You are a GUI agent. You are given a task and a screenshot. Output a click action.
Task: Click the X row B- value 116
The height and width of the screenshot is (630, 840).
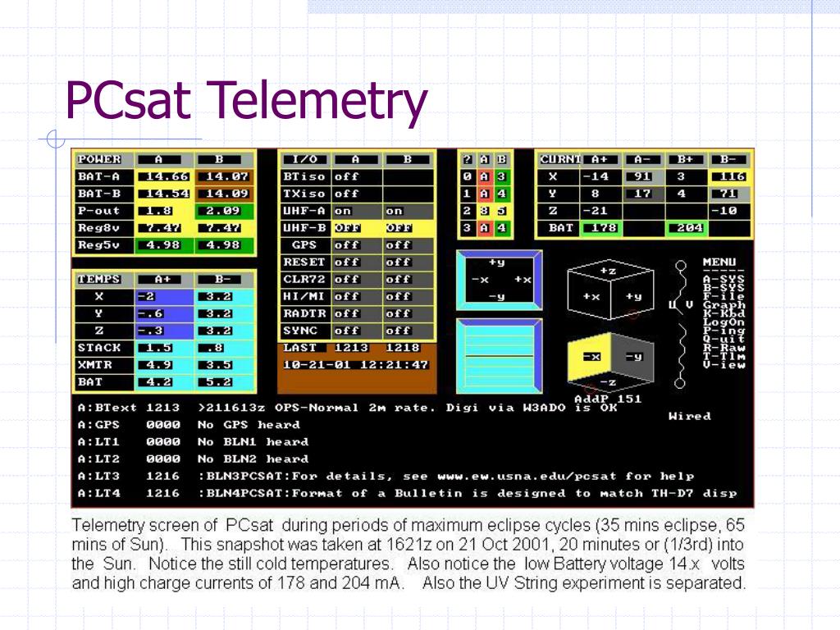tap(733, 176)
